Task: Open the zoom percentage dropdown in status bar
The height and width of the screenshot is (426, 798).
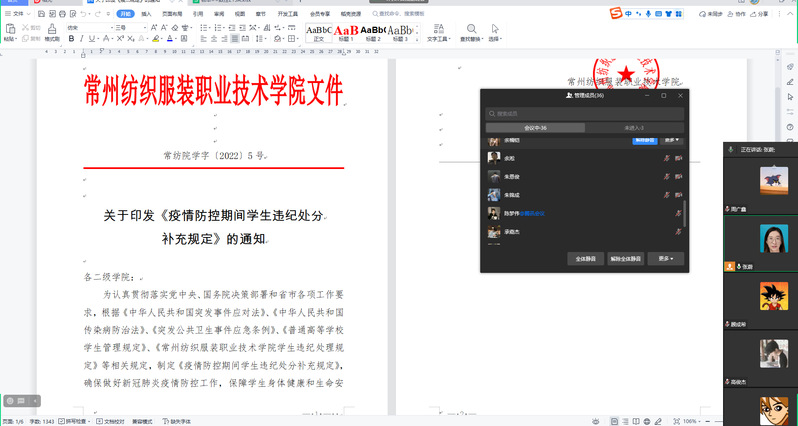Action: pyautogui.click(x=698, y=421)
